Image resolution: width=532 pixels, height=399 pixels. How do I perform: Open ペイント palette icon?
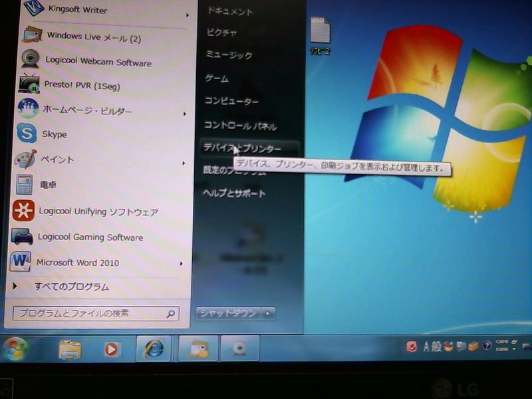(25, 159)
